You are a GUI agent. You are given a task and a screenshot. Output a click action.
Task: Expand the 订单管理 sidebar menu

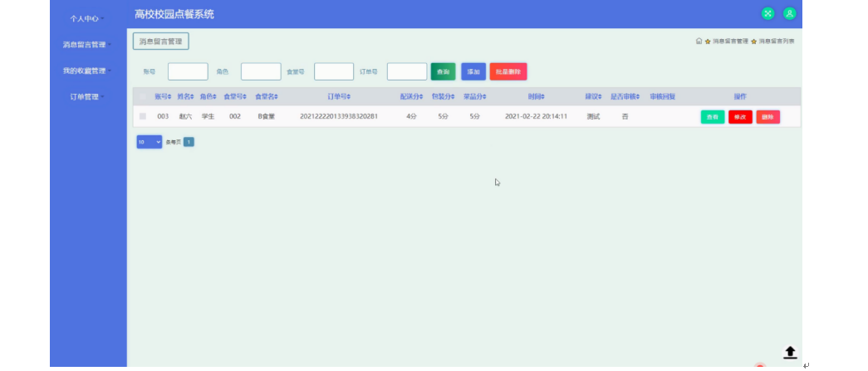pyautogui.click(x=87, y=97)
